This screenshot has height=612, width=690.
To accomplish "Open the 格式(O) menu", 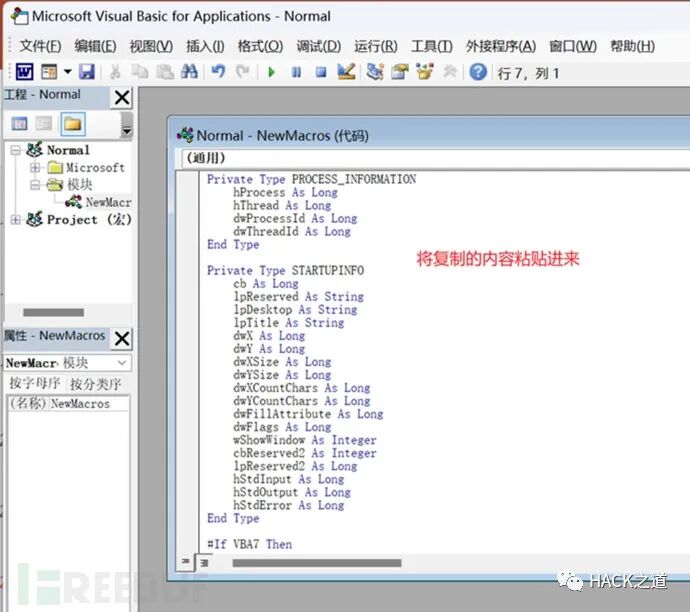I will tap(260, 46).
